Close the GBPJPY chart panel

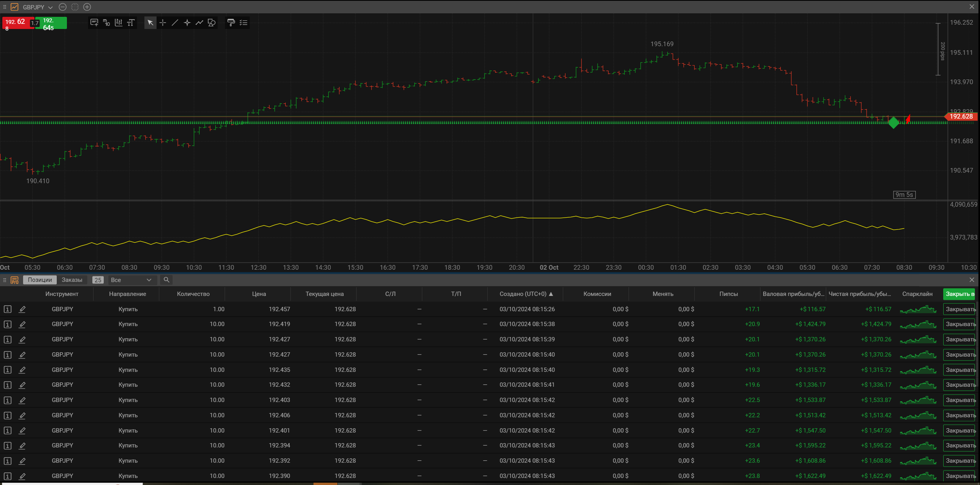pos(971,7)
